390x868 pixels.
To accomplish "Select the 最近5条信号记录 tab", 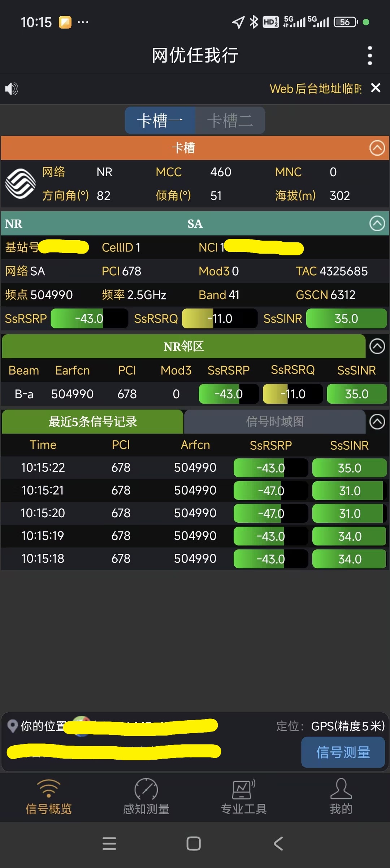I will tap(93, 422).
